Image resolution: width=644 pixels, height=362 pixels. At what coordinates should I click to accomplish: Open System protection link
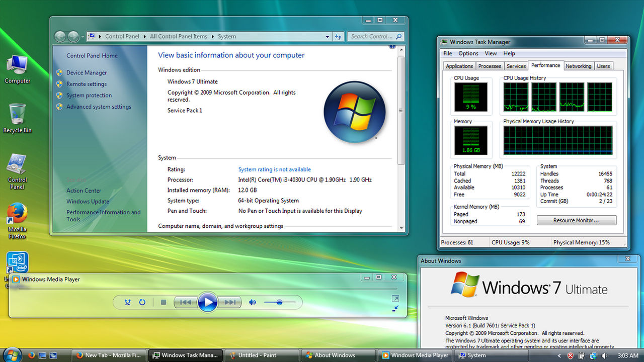pos(89,95)
